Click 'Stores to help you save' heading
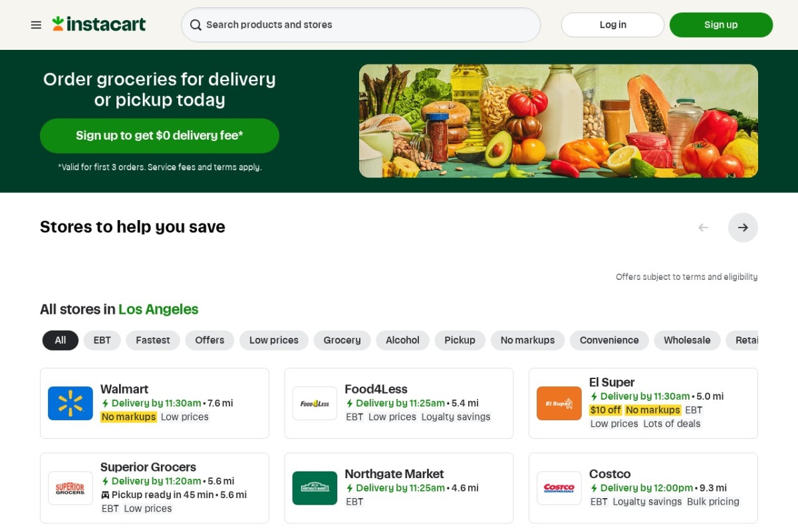Screen dimensions: 798x532 (132, 227)
